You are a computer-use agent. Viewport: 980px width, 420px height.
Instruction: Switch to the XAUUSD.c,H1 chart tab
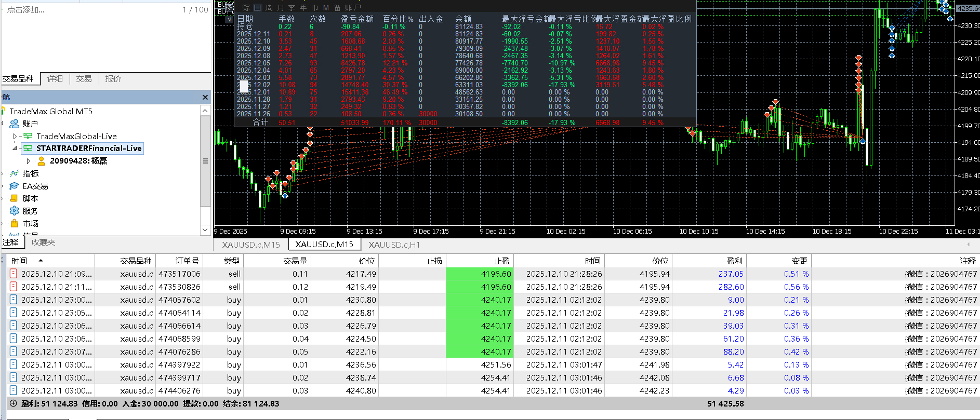[394, 245]
